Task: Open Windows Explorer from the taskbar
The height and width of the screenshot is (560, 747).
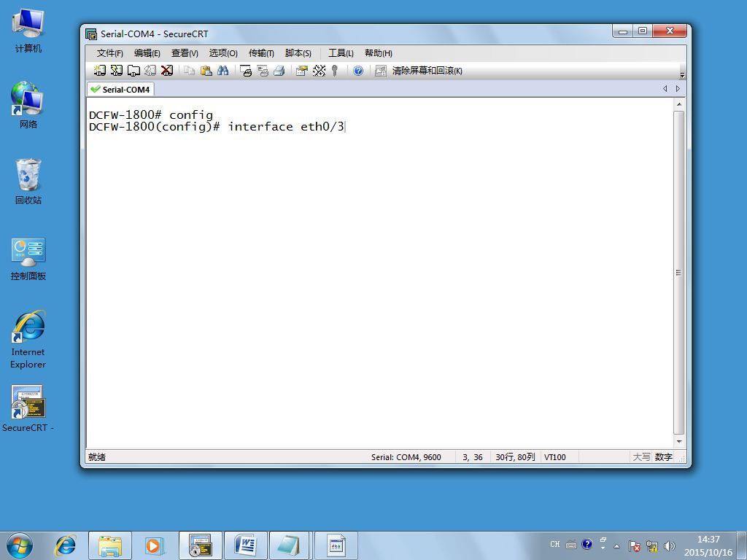Action: coord(110,545)
